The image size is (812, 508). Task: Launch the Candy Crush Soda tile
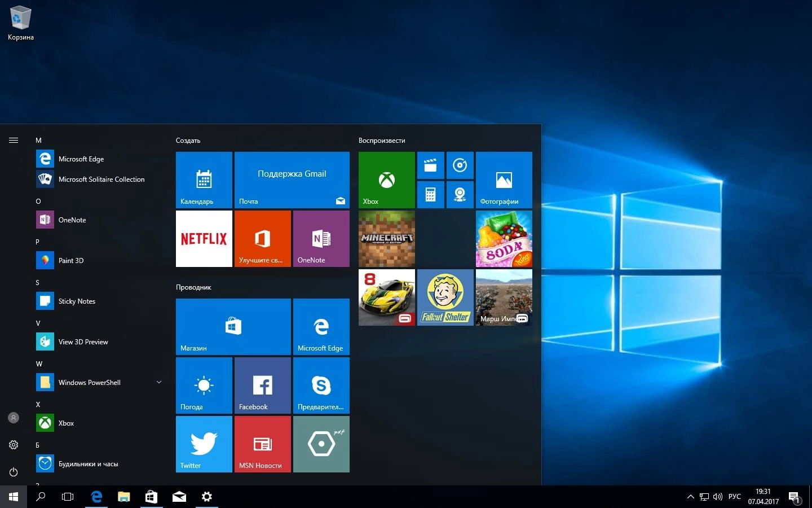click(504, 239)
